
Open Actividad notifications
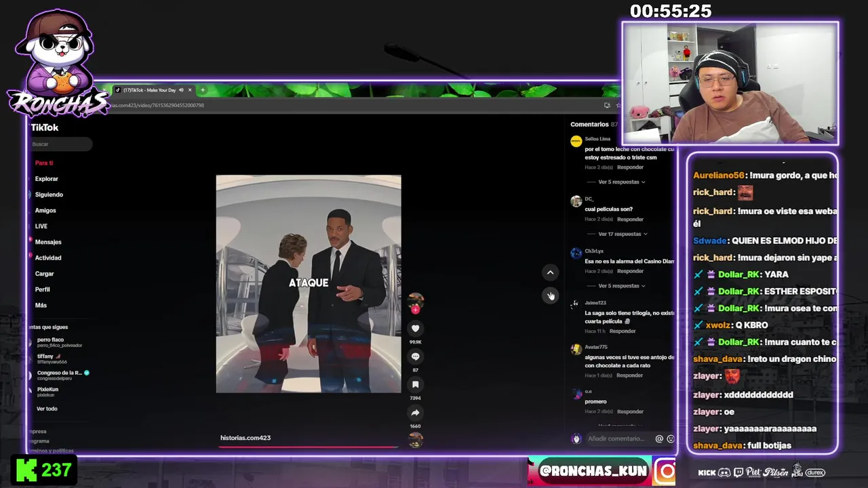coord(48,258)
